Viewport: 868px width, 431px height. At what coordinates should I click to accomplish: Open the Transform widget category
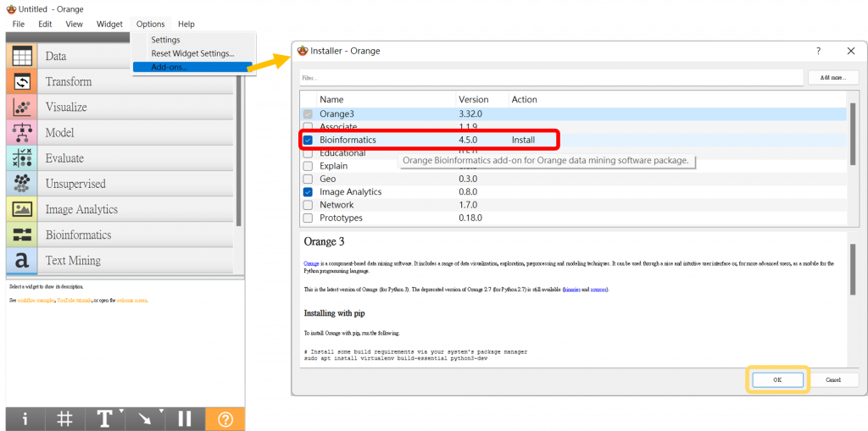click(120, 81)
